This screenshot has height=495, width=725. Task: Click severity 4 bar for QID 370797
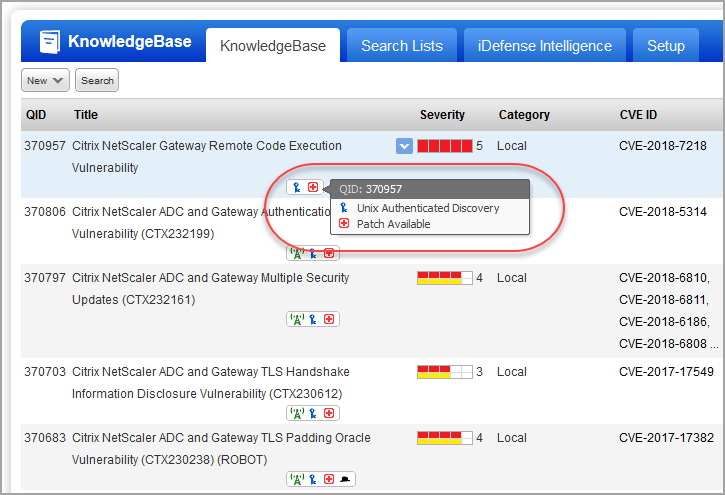click(x=445, y=278)
